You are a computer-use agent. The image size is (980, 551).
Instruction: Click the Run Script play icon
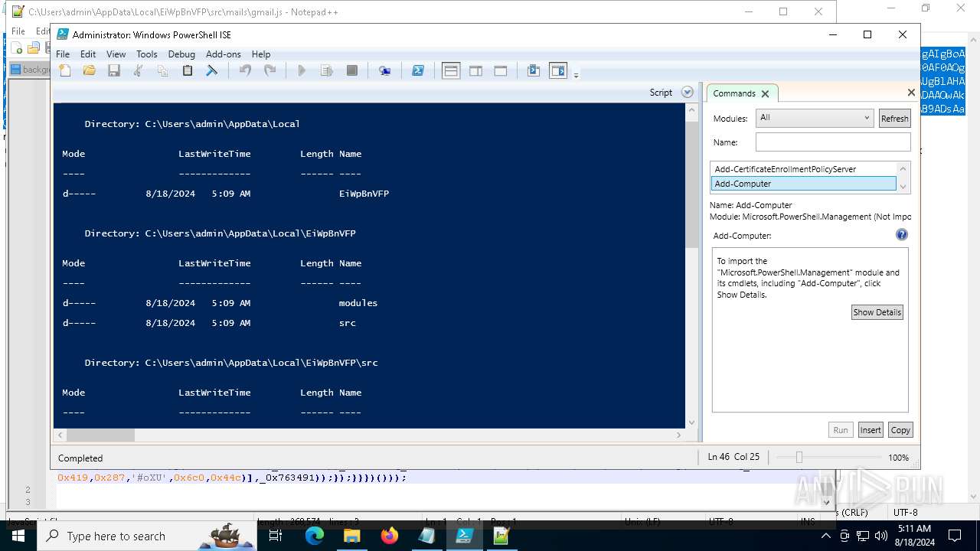pos(302,71)
